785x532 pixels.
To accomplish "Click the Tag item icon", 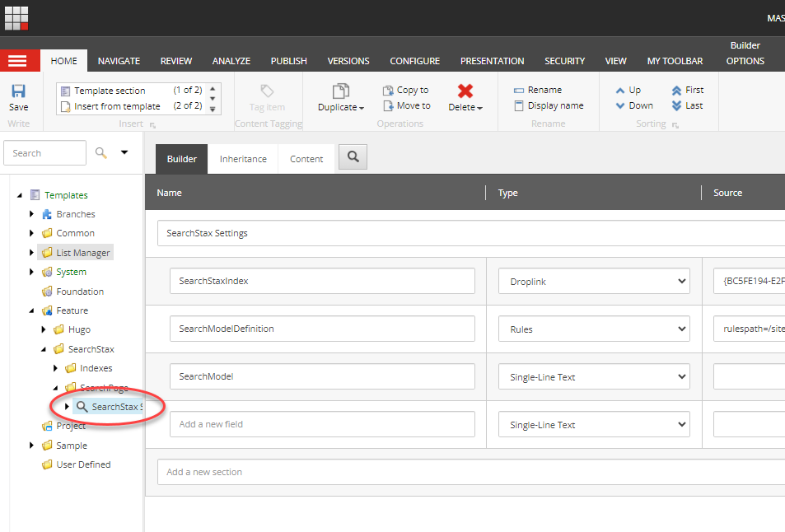I will pos(267,91).
